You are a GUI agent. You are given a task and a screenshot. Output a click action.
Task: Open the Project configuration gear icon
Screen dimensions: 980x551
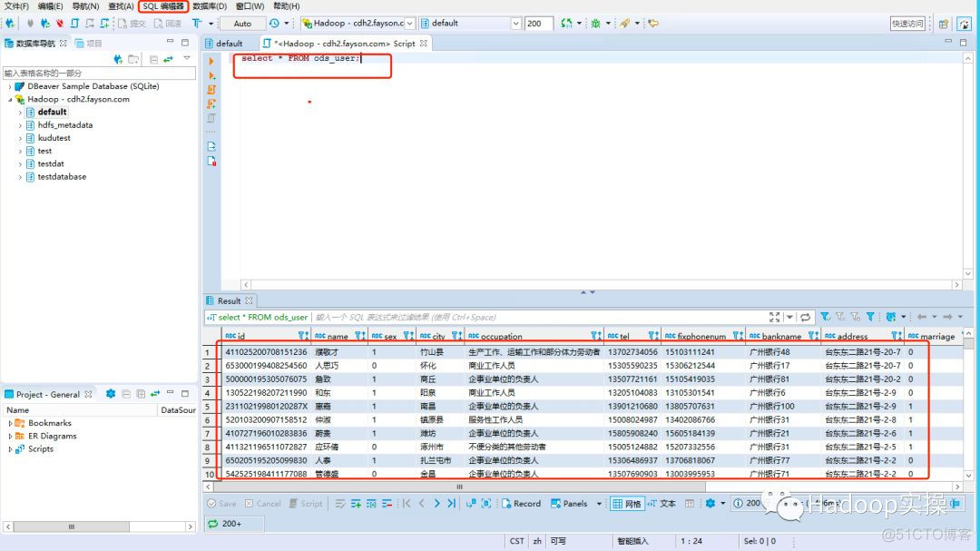[111, 394]
